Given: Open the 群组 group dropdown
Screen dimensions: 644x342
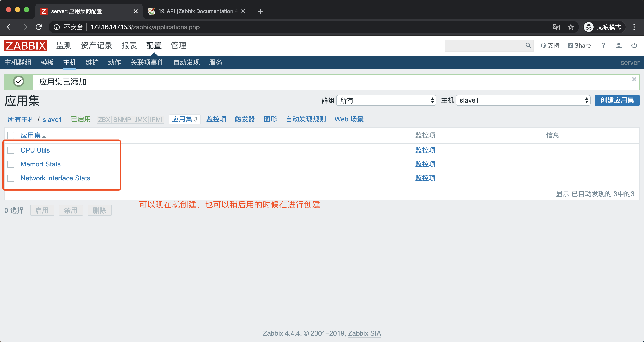Looking at the screenshot, I should click(386, 100).
